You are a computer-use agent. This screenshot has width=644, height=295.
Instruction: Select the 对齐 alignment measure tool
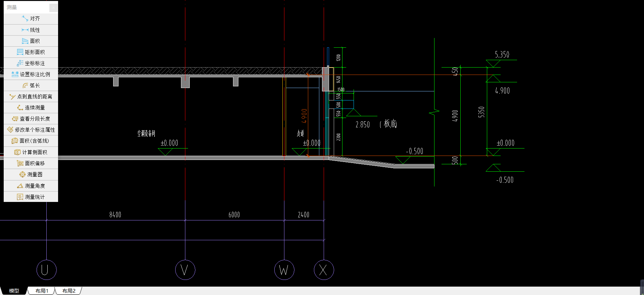[x=31, y=18]
